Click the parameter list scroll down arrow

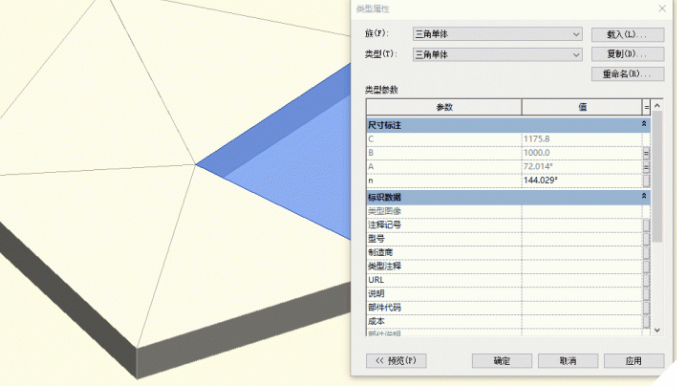tap(657, 330)
